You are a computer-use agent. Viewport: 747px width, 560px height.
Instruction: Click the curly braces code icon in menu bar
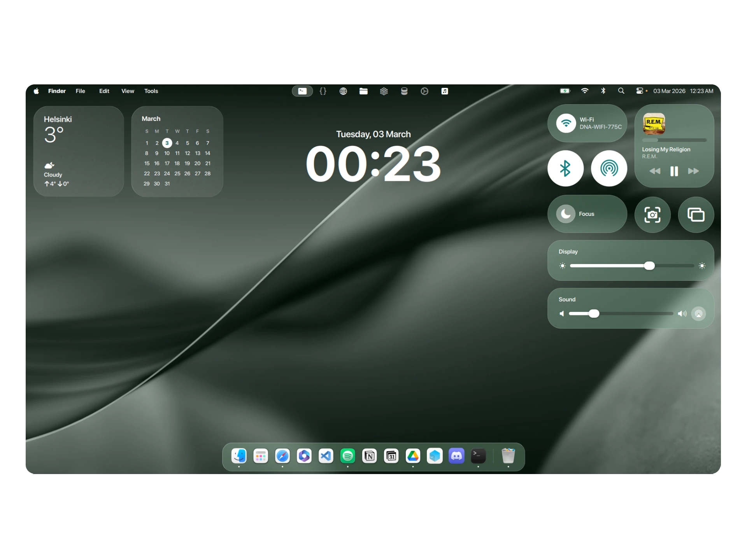323,91
